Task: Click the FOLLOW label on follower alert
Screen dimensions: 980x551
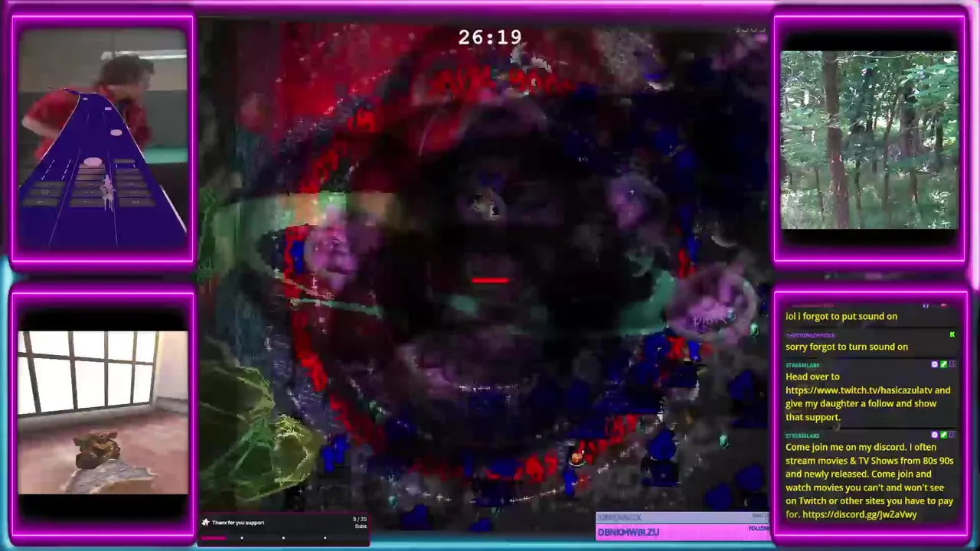Action: click(759, 529)
